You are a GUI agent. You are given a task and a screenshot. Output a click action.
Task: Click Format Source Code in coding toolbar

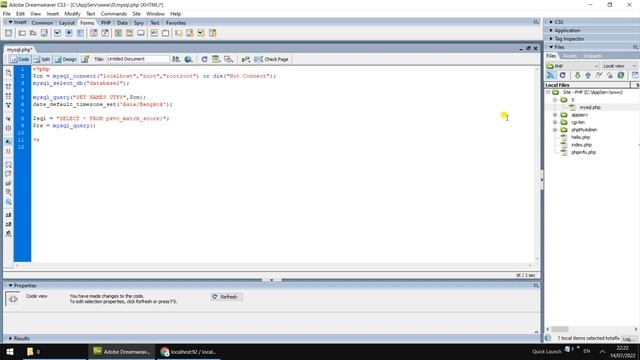(8, 233)
